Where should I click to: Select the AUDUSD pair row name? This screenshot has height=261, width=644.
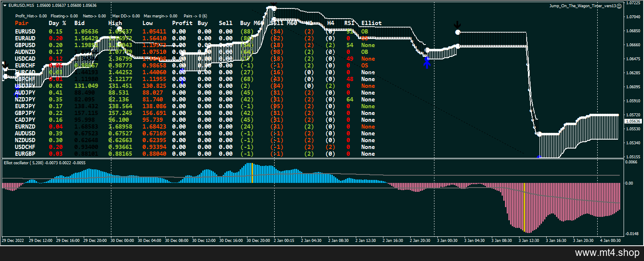[25, 133]
